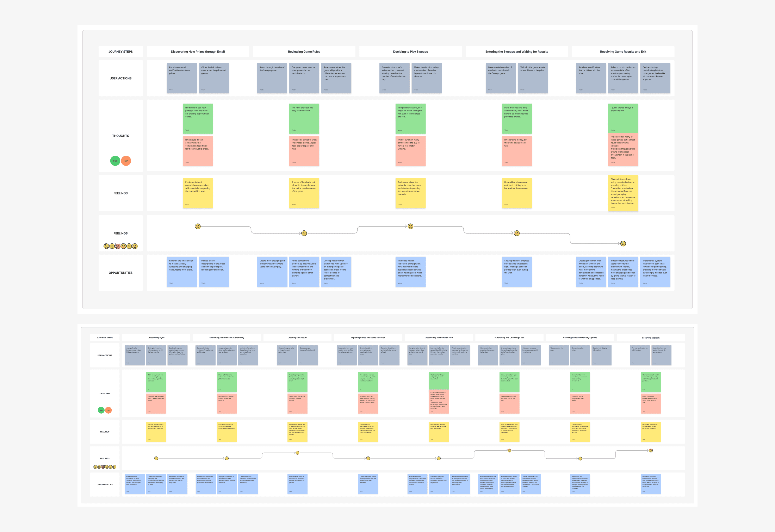Select the green note 'The rules are clear and easy'

pyautogui.click(x=304, y=118)
